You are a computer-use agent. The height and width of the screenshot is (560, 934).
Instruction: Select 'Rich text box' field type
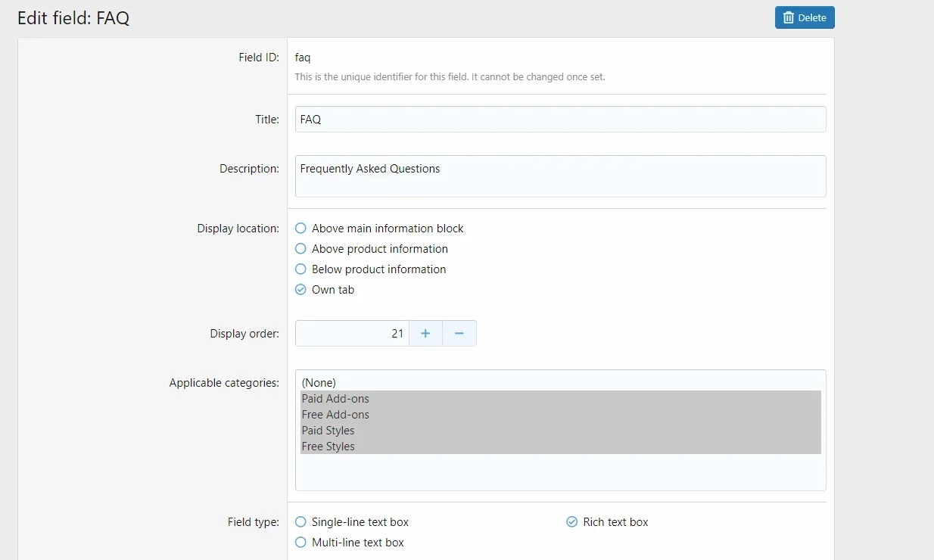607,522
